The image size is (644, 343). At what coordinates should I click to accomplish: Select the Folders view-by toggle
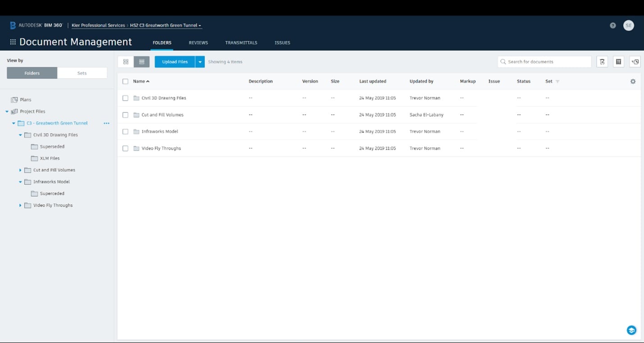tap(32, 73)
